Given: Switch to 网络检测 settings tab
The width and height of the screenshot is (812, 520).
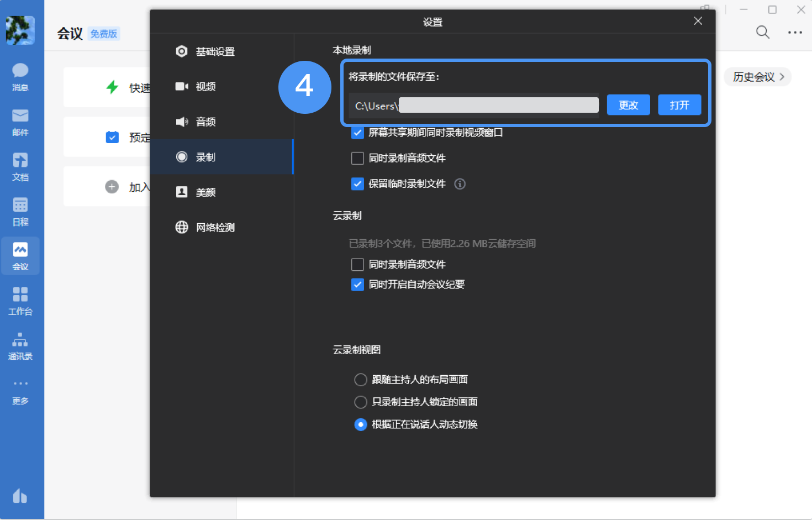Looking at the screenshot, I should [x=215, y=228].
